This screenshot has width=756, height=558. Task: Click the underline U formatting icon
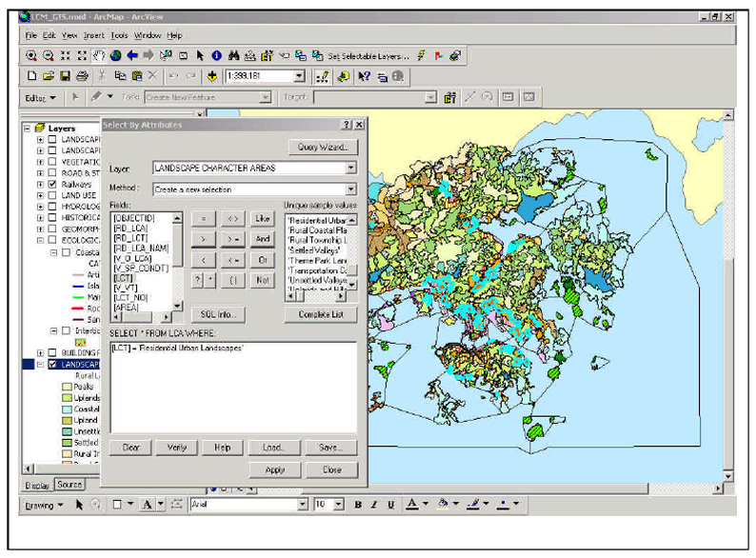391,505
